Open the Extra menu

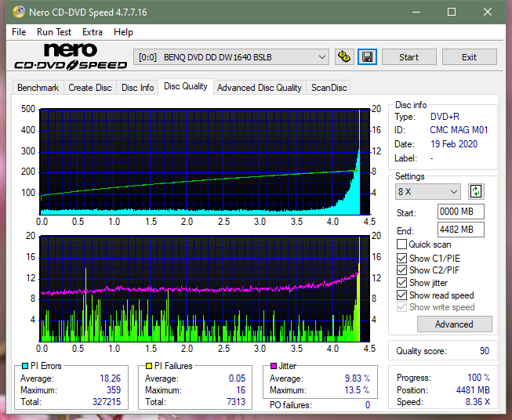pyautogui.click(x=93, y=32)
